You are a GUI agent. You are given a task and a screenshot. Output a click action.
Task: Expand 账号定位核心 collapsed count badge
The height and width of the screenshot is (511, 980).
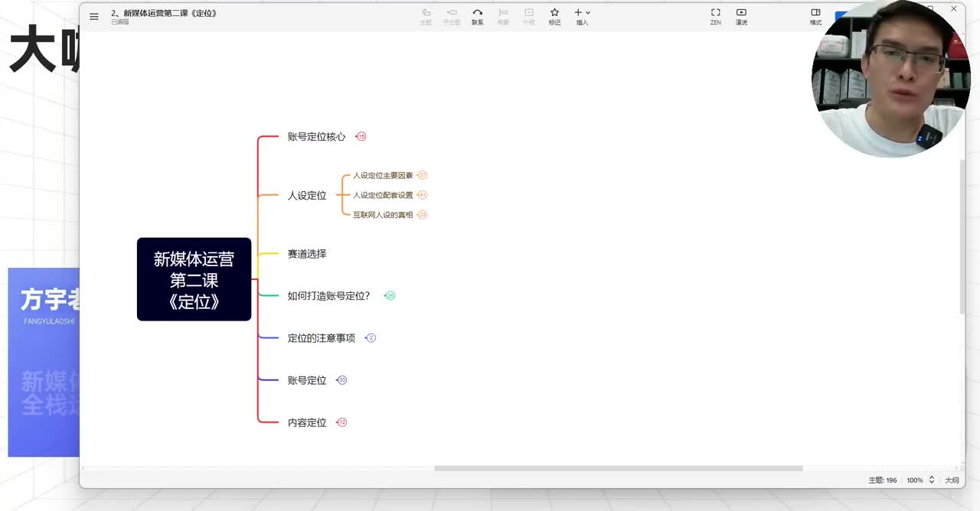pos(361,136)
